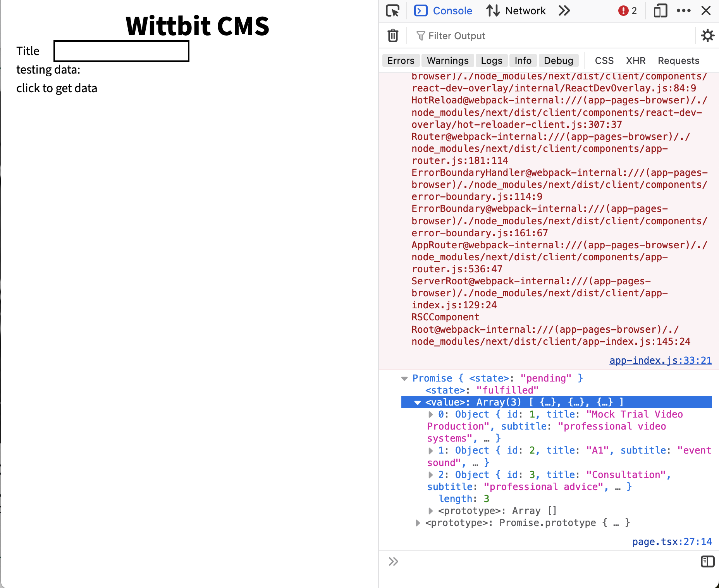Clear console output with trash icon
Screen dimensions: 719x588
[x=393, y=36]
